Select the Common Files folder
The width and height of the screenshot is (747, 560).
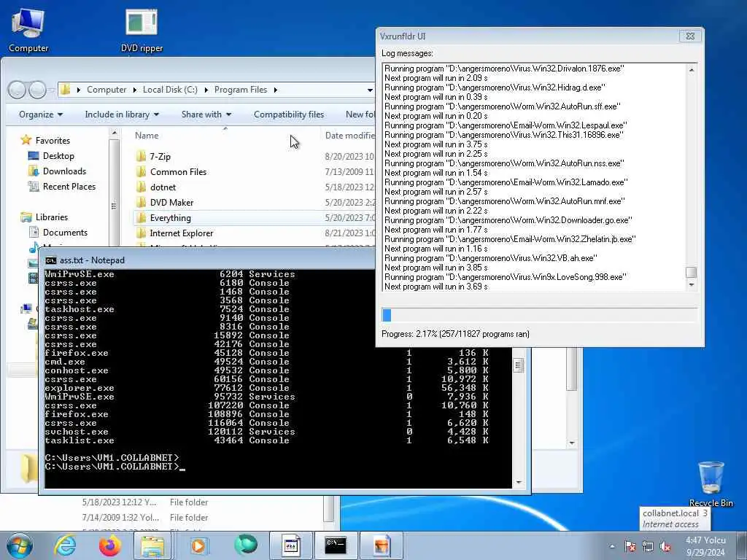[x=178, y=171]
